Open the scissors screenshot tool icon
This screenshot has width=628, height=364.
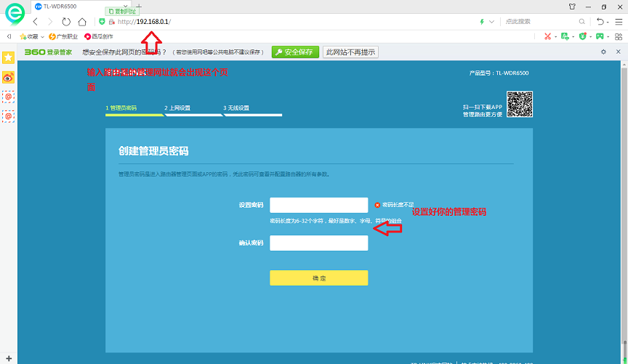[x=549, y=36]
